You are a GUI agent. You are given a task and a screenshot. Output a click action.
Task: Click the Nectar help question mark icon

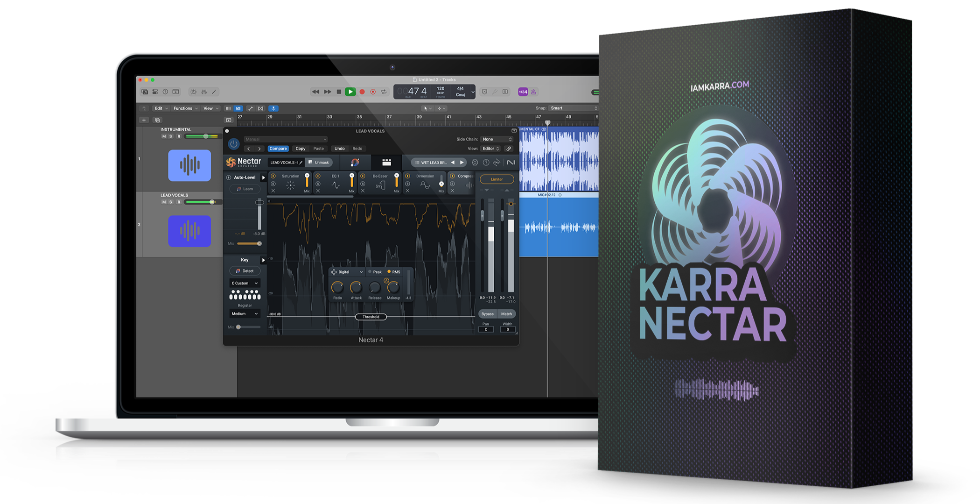click(486, 163)
